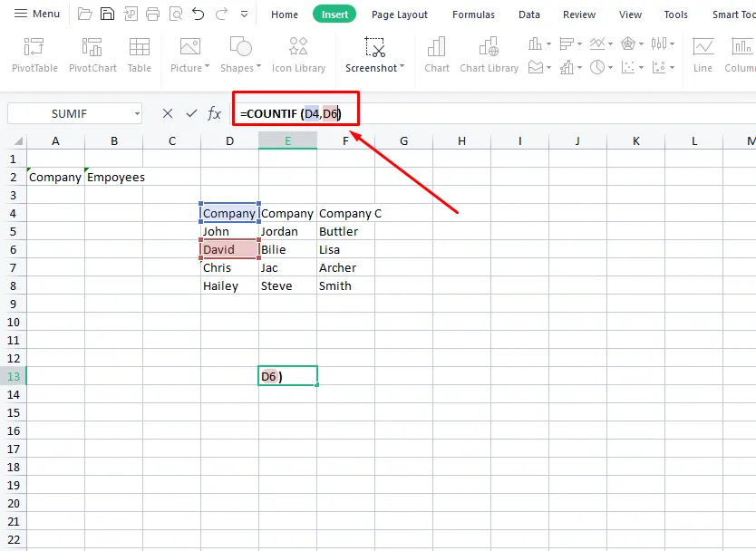Click the Save icon in quick toolbar

[107, 14]
